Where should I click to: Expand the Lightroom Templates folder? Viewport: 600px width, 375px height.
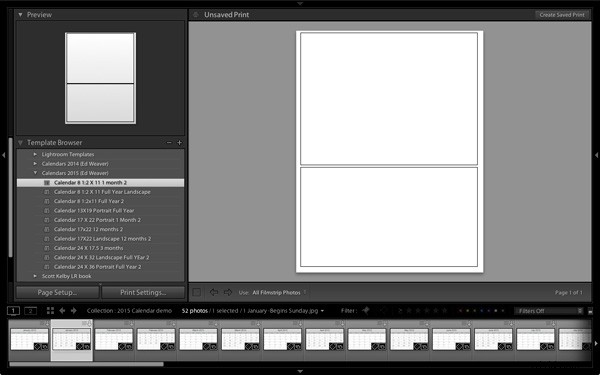(x=35, y=154)
